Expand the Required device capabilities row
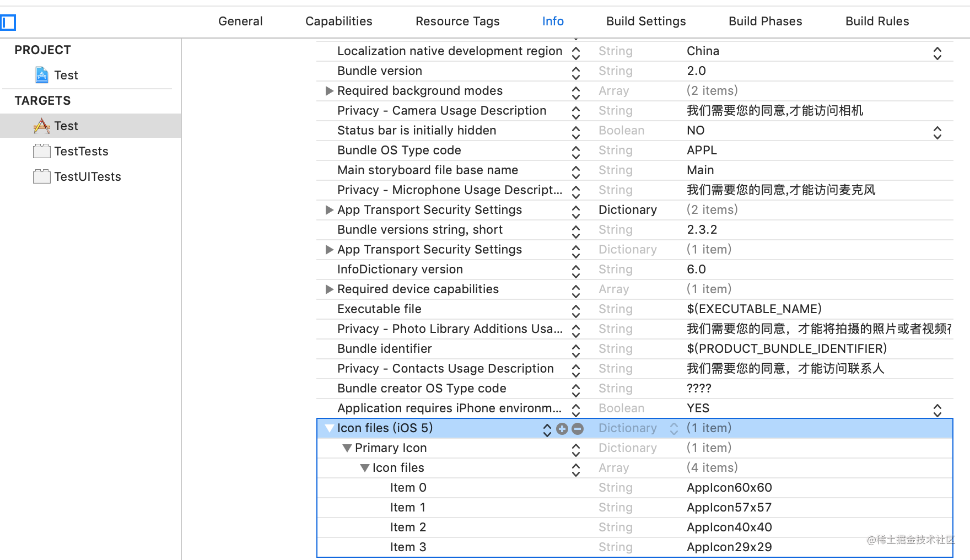 coord(330,289)
